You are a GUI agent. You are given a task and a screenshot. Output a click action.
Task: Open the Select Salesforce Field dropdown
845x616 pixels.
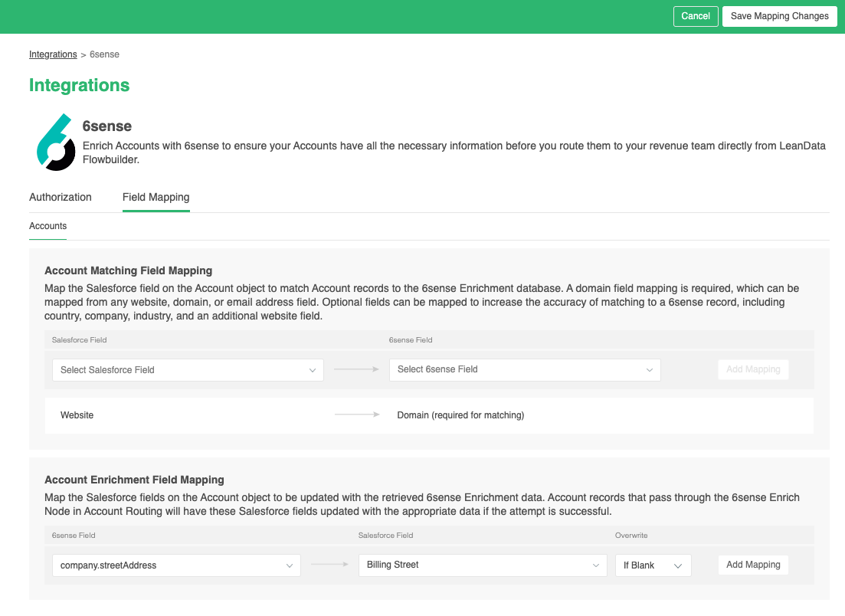(188, 370)
